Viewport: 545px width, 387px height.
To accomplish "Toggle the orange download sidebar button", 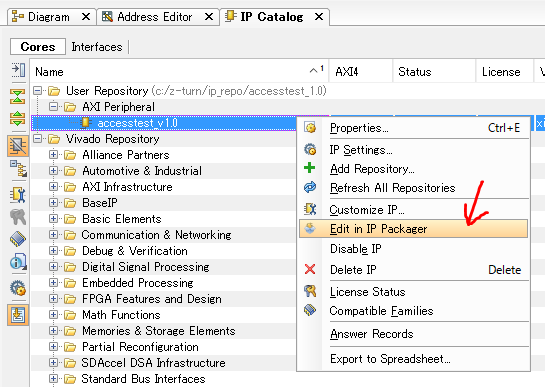I will [x=17, y=315].
